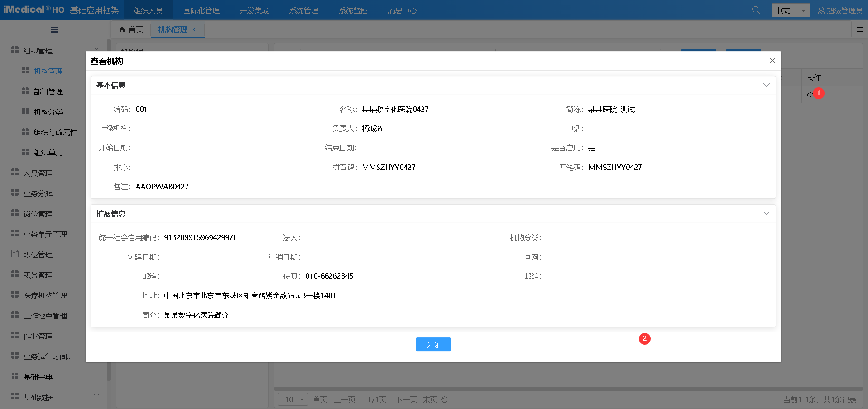Close the 机构管理 tab with its x icon
This screenshot has height=409, width=868.
194,29
